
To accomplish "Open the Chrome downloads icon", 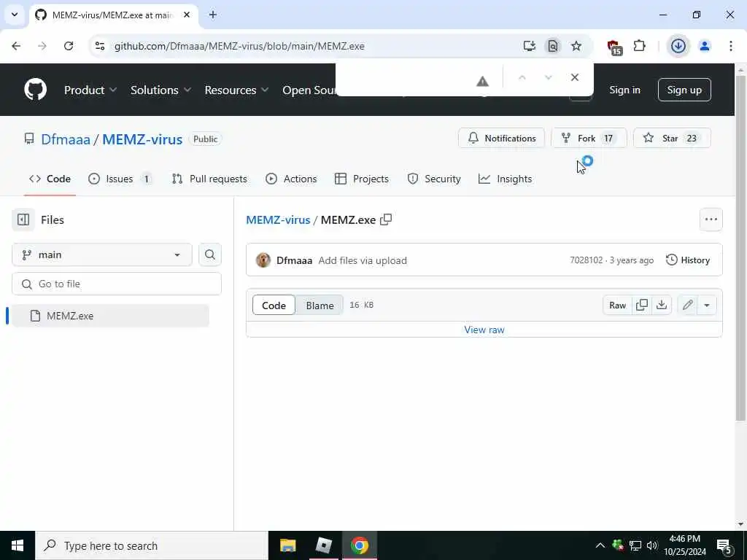I will (x=678, y=46).
